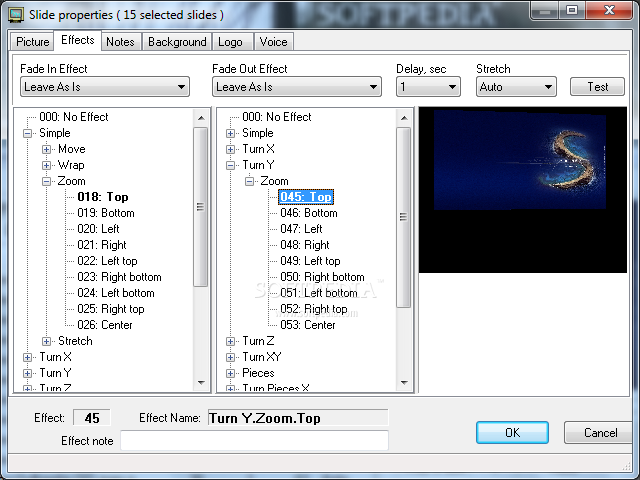Expand the Pieces node in fade-out tree

click(x=230, y=373)
